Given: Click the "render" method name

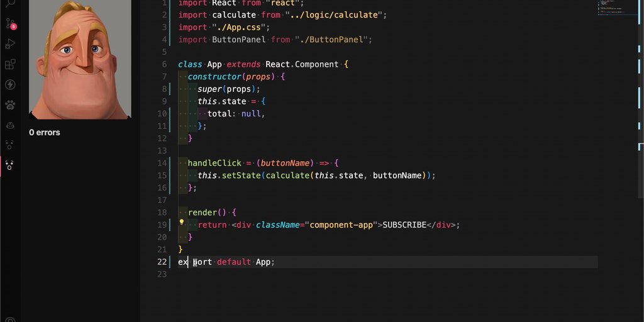Looking at the screenshot, I should 203,213.
